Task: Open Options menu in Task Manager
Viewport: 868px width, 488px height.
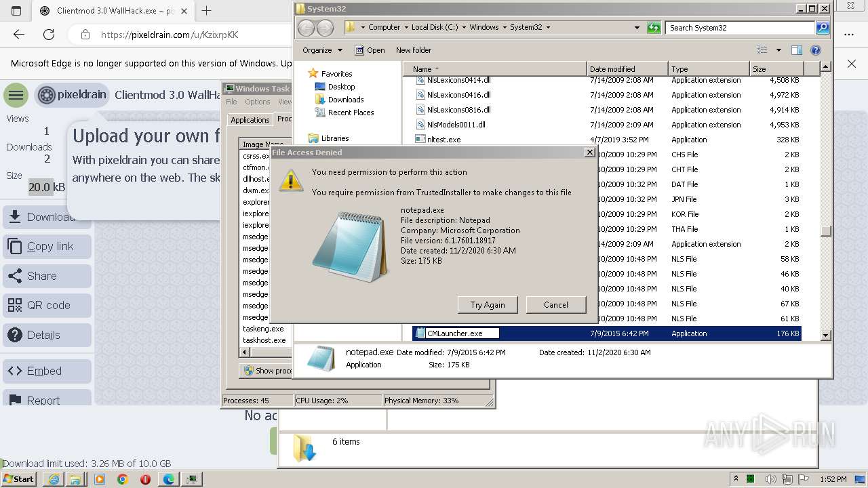Action: click(x=258, y=102)
